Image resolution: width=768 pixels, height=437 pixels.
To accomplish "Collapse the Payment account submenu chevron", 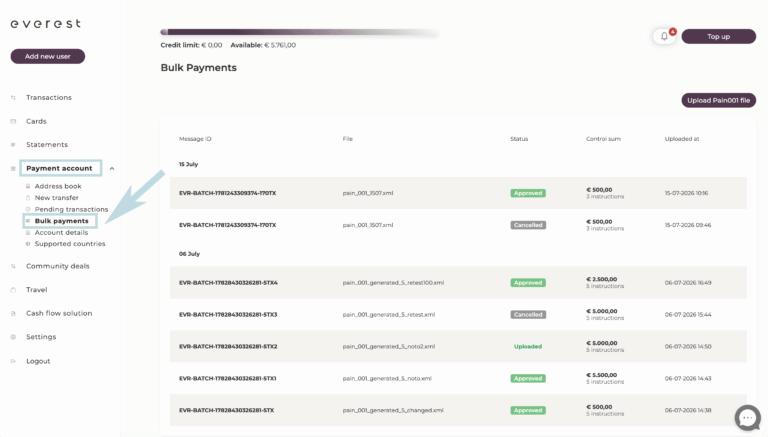I will click(x=112, y=169).
